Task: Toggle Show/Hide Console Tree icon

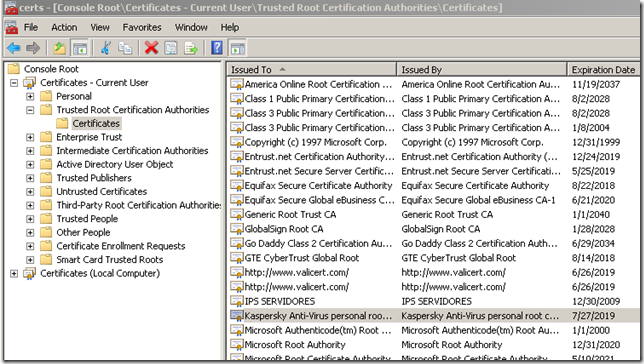Action: (80, 48)
